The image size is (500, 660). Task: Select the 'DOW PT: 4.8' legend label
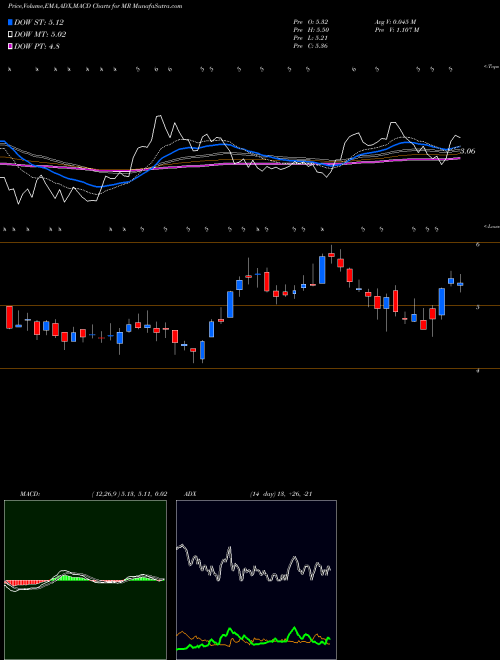point(37,46)
